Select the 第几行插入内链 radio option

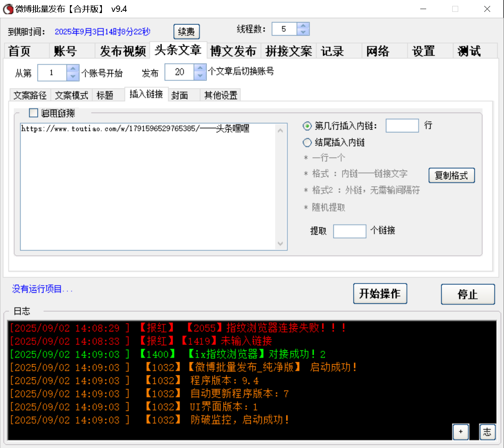tap(307, 126)
